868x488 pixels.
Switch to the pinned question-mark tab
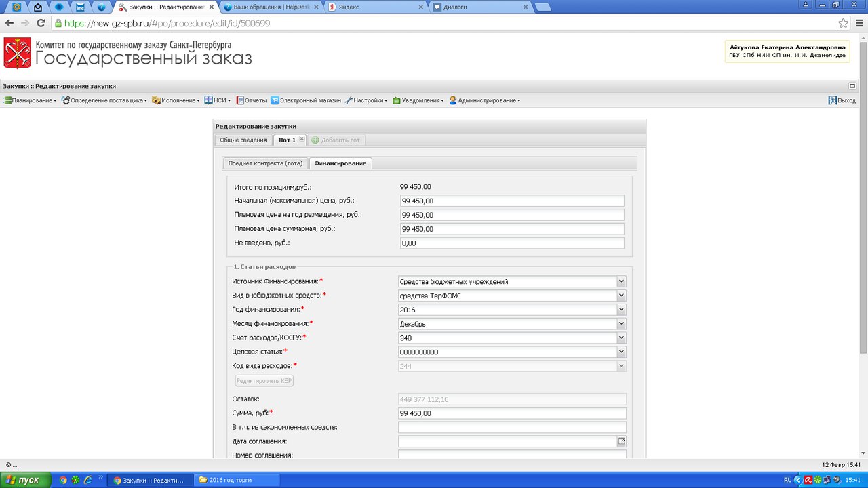(x=101, y=7)
